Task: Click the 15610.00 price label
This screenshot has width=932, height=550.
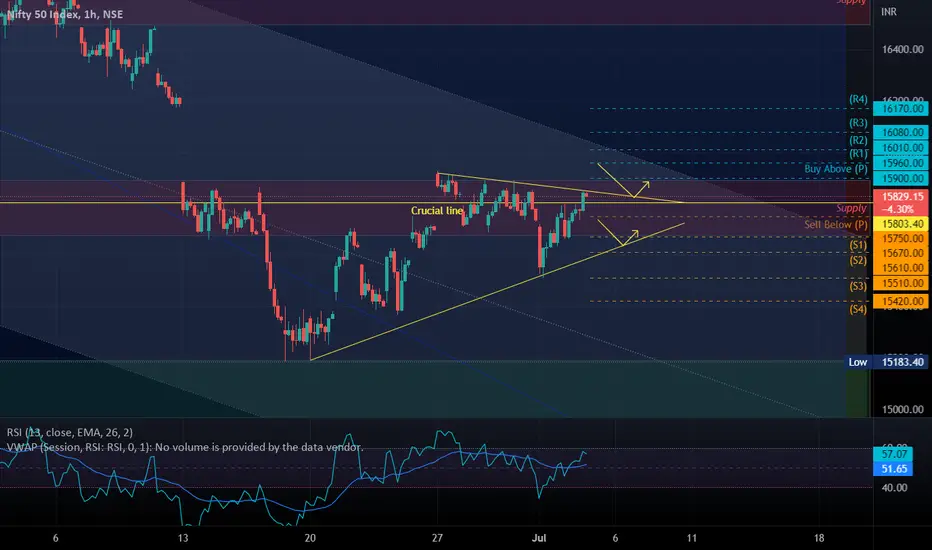Action: (x=900, y=268)
